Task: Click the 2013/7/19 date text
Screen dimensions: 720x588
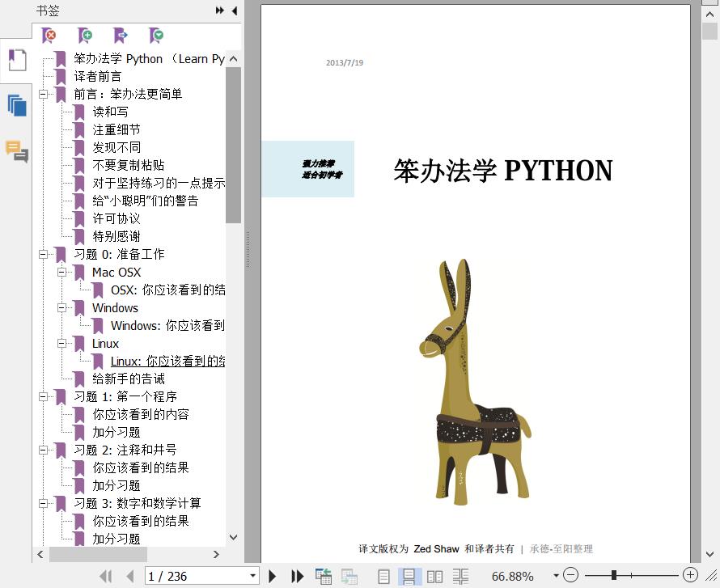Action: pos(345,62)
